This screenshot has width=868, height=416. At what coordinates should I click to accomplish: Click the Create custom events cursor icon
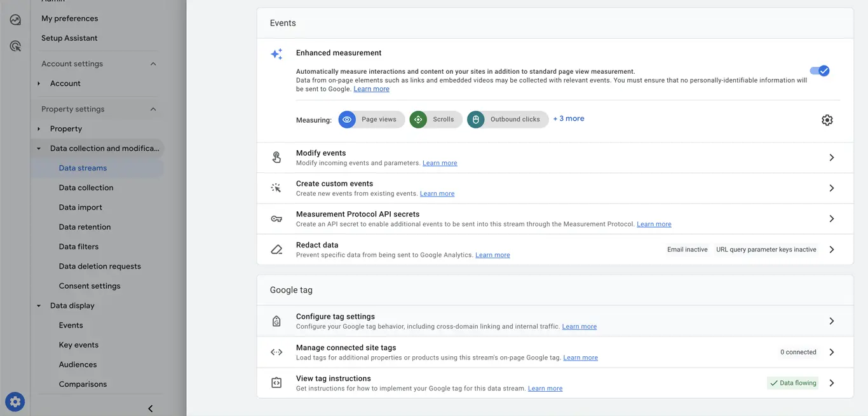[x=276, y=188]
